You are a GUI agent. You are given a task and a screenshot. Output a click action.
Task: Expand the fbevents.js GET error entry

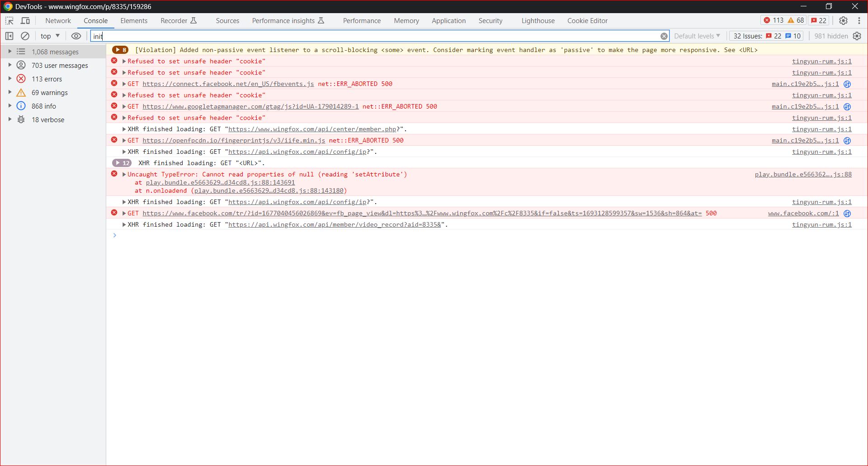[124, 84]
